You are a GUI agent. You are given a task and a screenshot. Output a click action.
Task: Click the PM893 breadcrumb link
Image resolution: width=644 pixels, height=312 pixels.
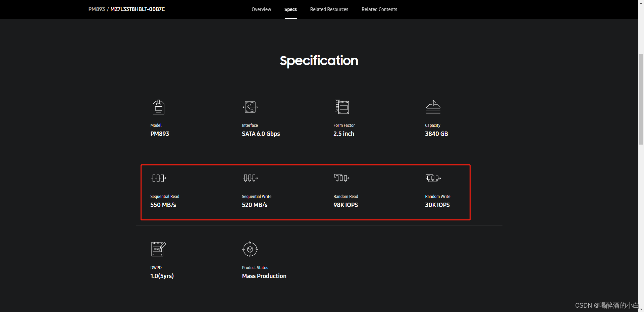[97, 9]
